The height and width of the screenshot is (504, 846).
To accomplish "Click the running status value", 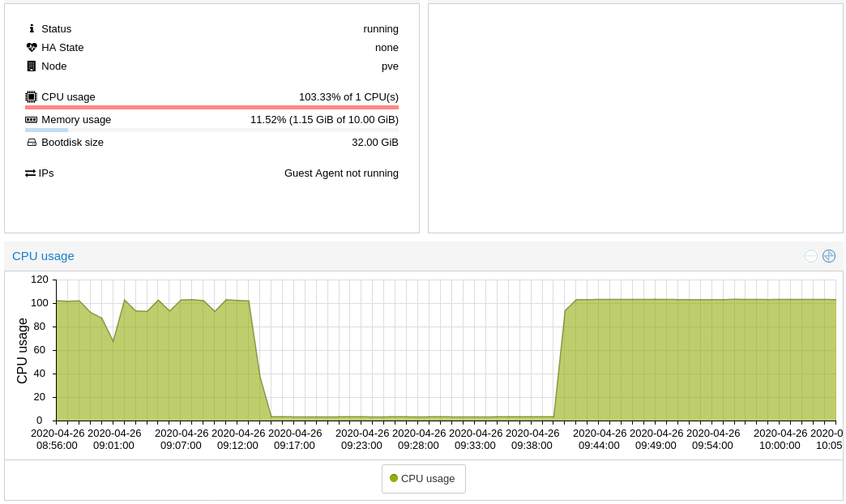I will pos(381,28).
